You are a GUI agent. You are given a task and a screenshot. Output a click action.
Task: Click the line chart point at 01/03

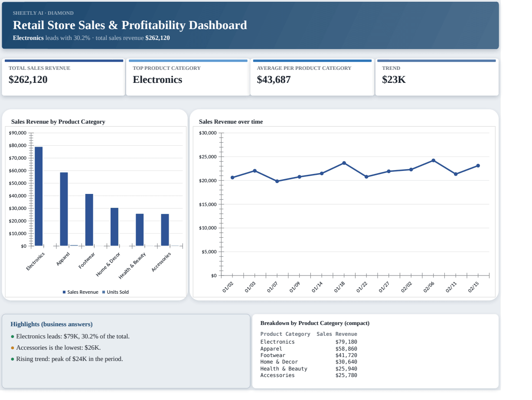(255, 170)
